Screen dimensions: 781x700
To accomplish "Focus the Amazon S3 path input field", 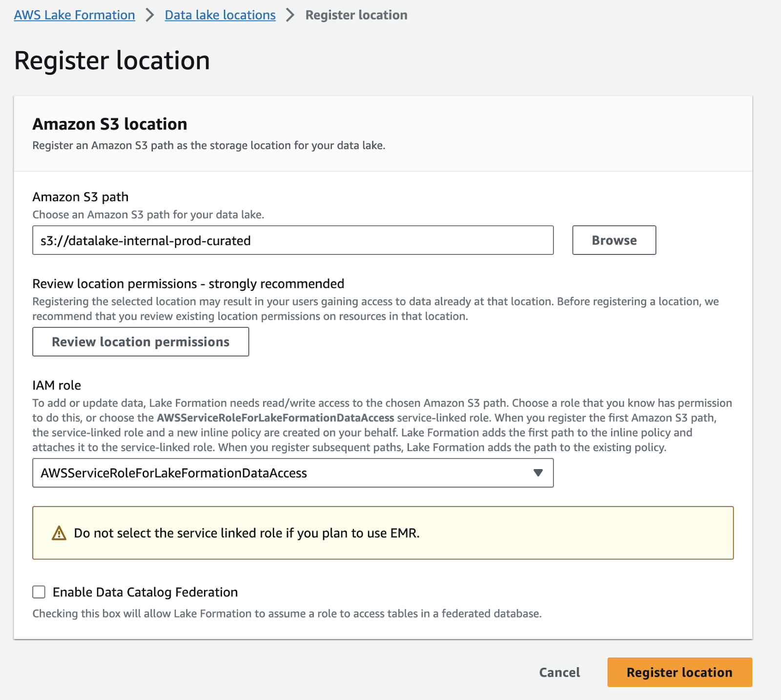I will (x=293, y=240).
